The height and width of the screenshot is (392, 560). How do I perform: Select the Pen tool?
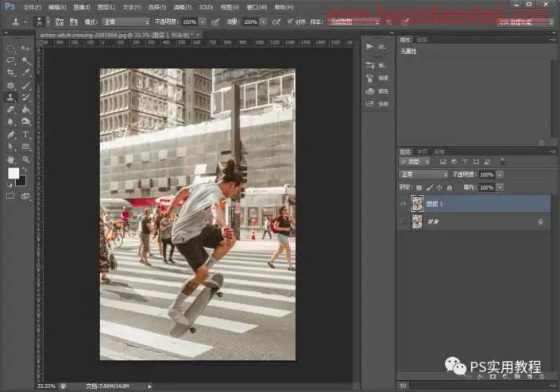point(10,134)
